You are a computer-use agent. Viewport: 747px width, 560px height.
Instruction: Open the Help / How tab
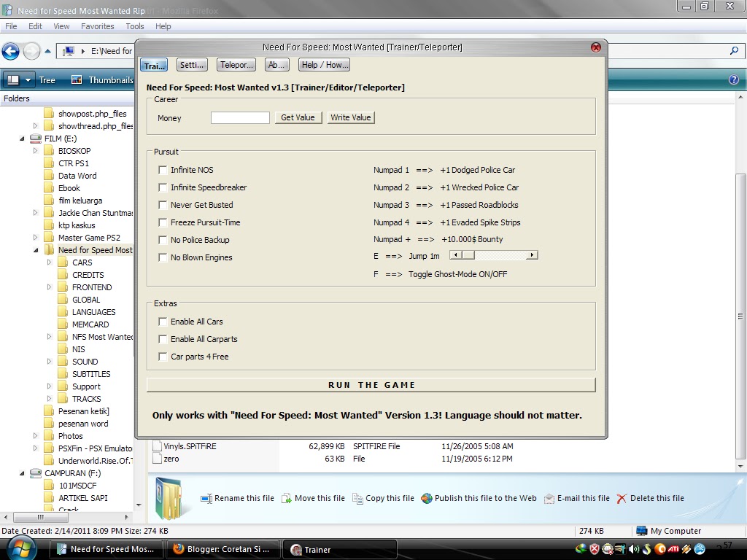tap(324, 65)
